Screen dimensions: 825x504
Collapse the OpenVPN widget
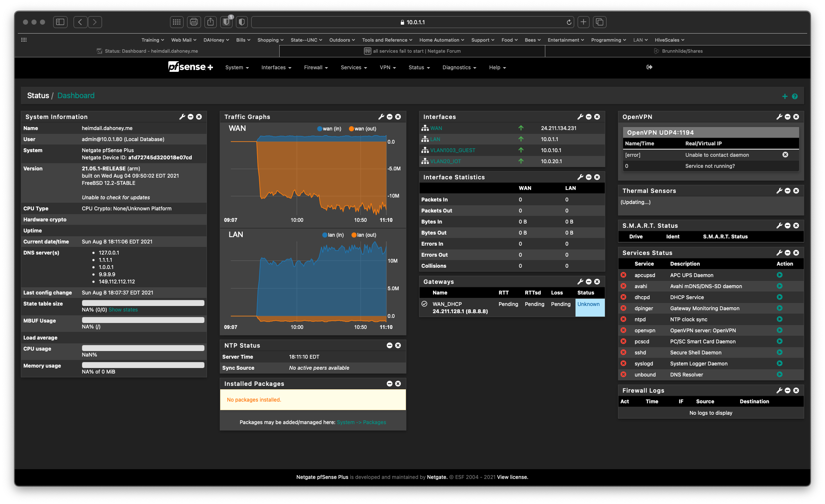point(788,117)
